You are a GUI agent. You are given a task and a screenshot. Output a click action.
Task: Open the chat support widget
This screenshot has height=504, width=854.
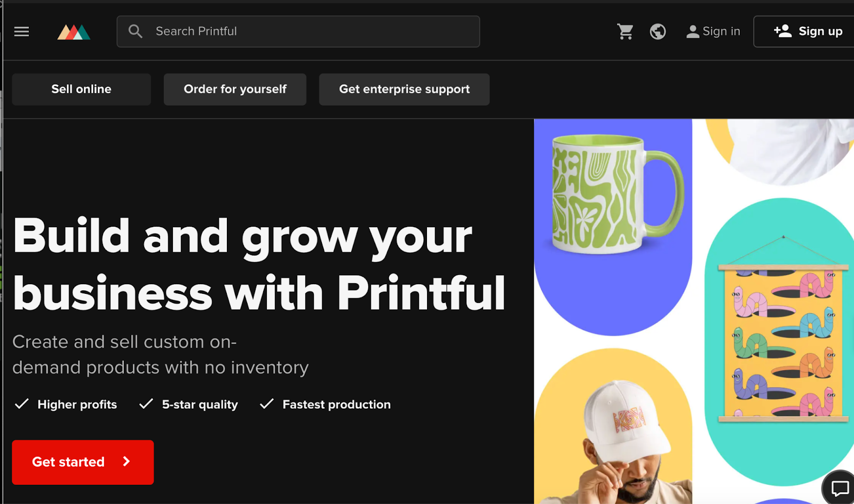840,489
